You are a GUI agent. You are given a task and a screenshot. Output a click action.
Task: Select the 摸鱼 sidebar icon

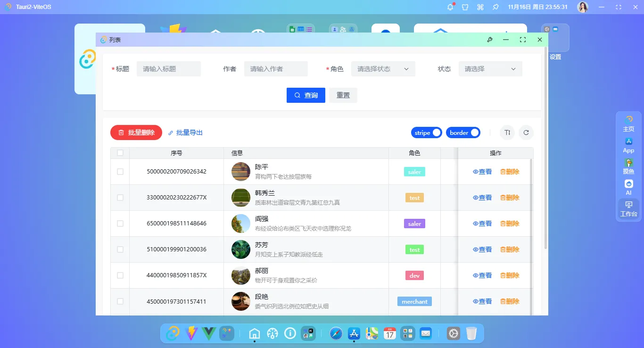coord(628,166)
